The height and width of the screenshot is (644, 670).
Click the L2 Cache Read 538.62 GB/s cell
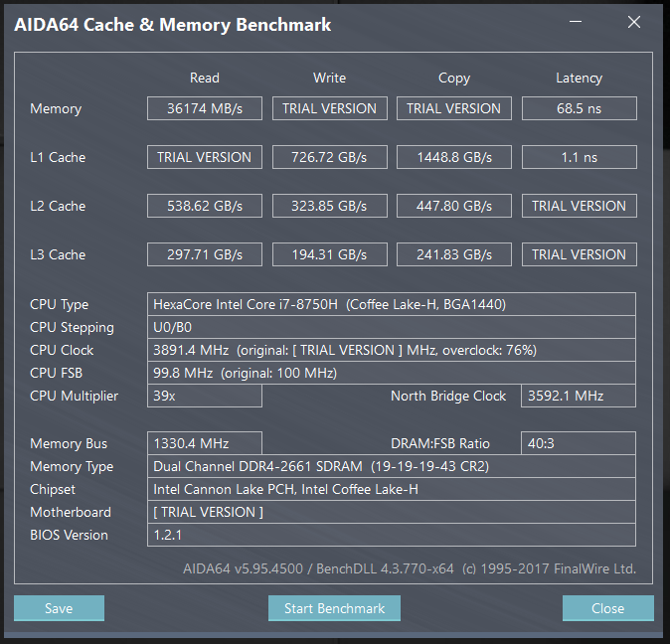tap(205, 206)
